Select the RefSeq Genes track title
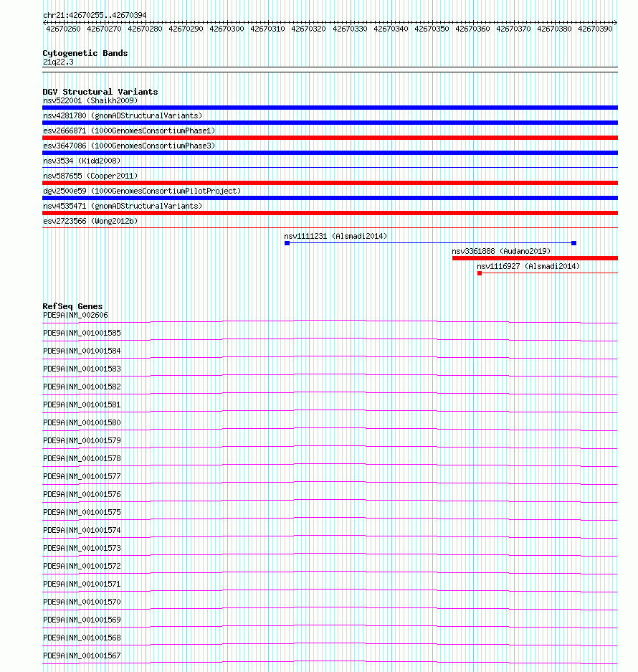638x672 pixels. pyautogui.click(x=73, y=306)
